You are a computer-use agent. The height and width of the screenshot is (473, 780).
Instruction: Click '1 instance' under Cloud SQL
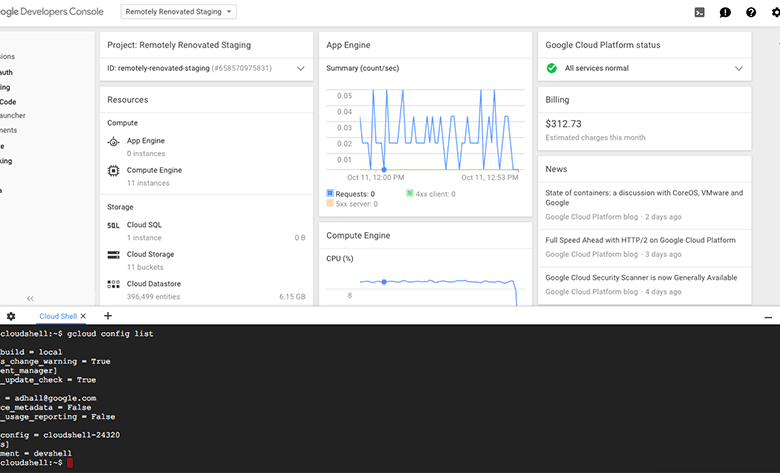pyautogui.click(x=144, y=238)
